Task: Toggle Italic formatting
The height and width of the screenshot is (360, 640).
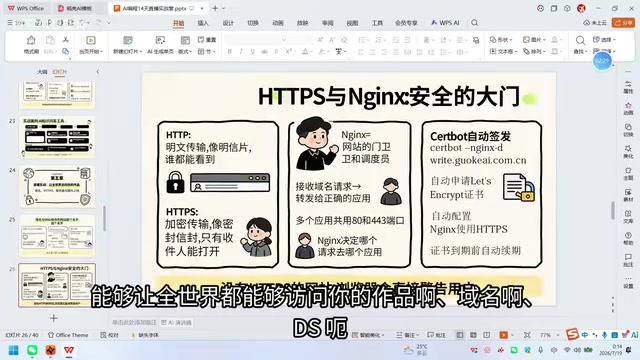Action: (241, 52)
